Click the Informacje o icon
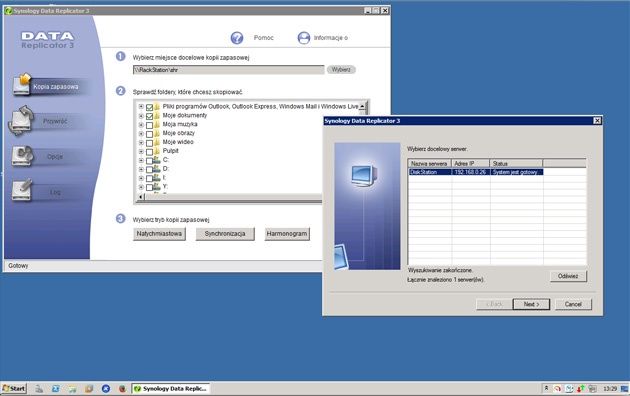Viewport: 630px width, 396px height. pyautogui.click(x=304, y=38)
